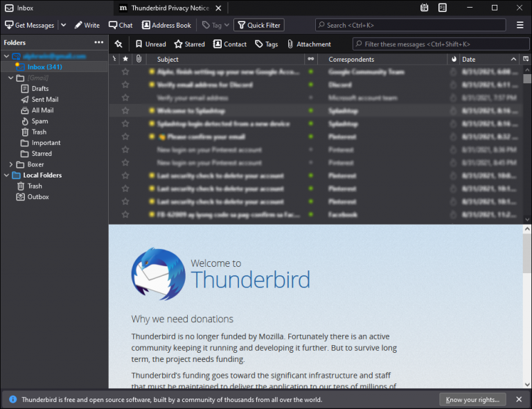Expand the Boxer folder

(x=11, y=164)
